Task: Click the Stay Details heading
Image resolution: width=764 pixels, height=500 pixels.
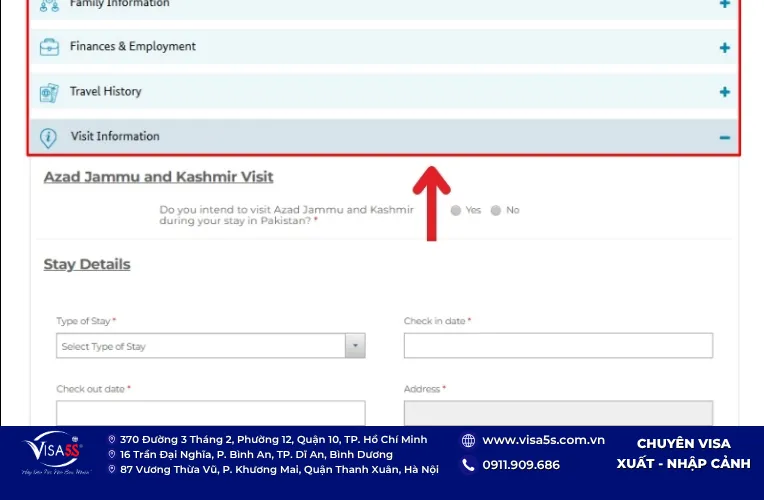Action: coord(87,265)
